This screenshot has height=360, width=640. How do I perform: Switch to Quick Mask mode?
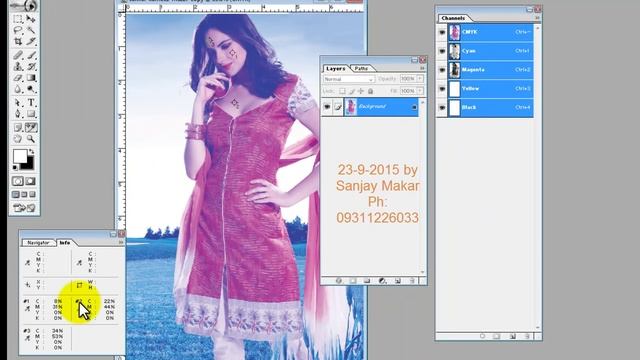click(31, 181)
